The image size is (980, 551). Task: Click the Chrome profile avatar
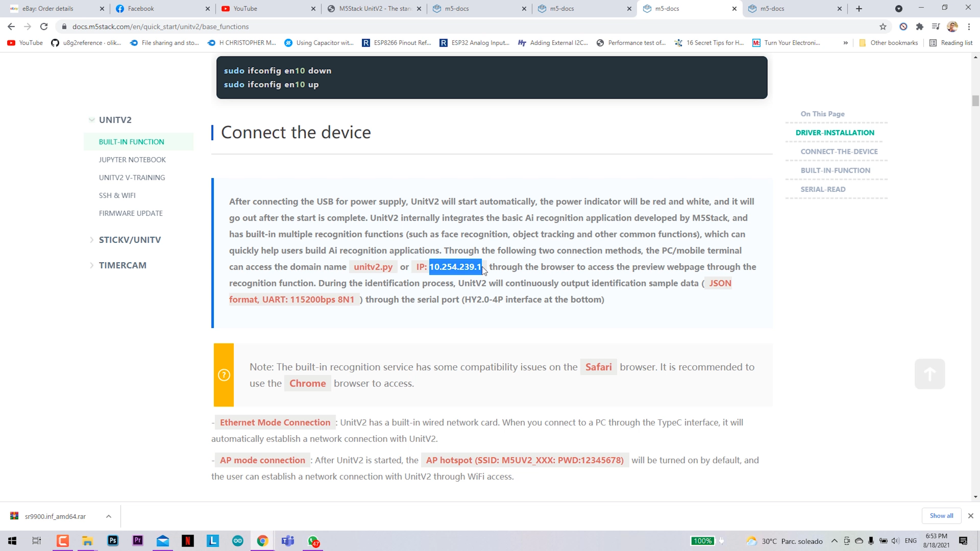(952, 27)
